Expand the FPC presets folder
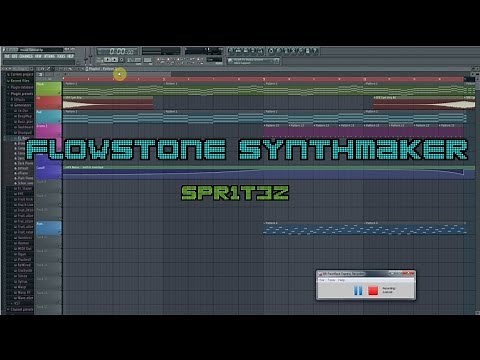Screen dimensions: 480x360 [x=19, y=194]
